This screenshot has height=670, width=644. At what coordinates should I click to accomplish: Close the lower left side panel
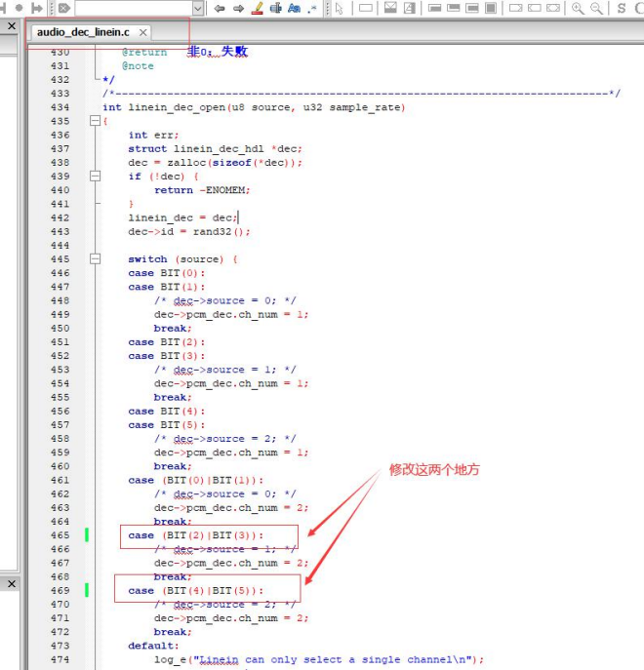12,583
